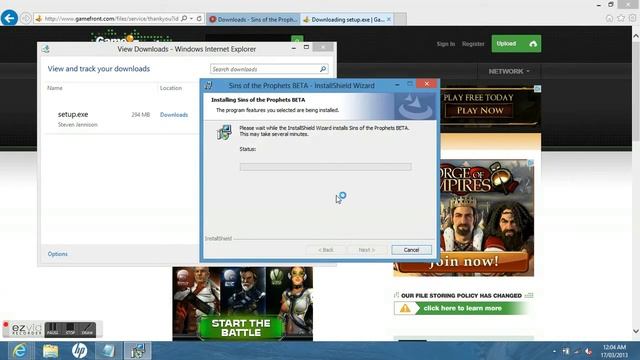Click the ezvid recorder stop button

[x=70, y=329]
